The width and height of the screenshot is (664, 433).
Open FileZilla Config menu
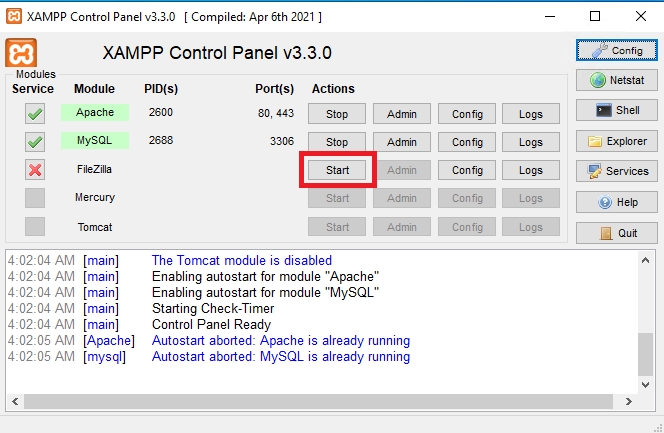pyautogui.click(x=467, y=170)
